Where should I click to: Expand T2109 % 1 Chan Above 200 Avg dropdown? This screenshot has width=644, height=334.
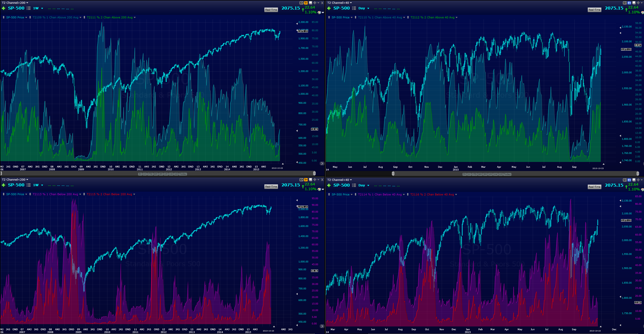tap(80, 18)
